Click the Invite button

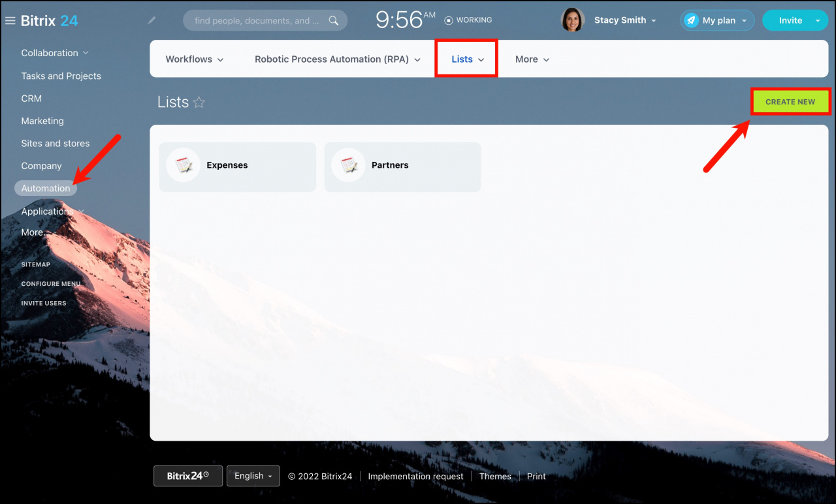790,20
